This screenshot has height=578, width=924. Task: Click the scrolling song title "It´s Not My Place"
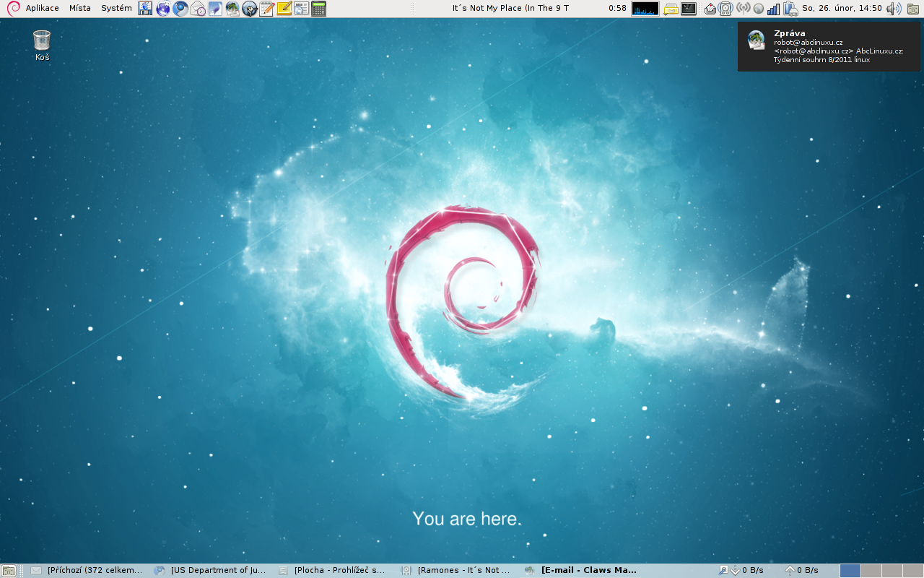510,8
